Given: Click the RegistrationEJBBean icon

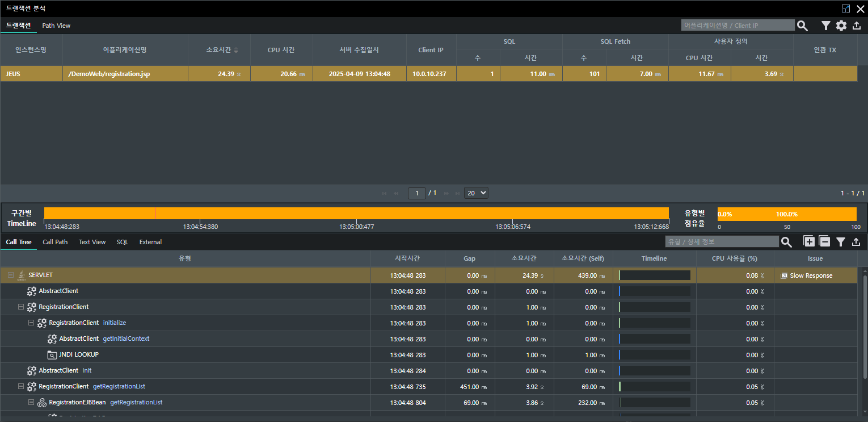Looking at the screenshot, I should 42,403.
